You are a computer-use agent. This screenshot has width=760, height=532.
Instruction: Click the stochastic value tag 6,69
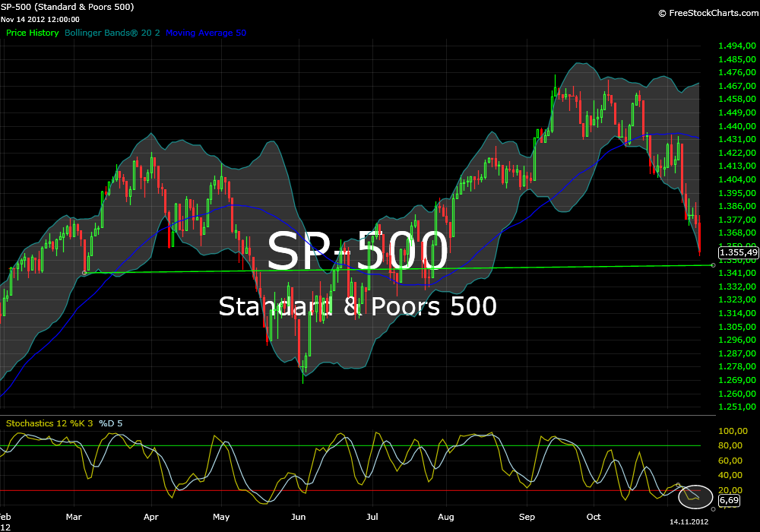(728, 501)
